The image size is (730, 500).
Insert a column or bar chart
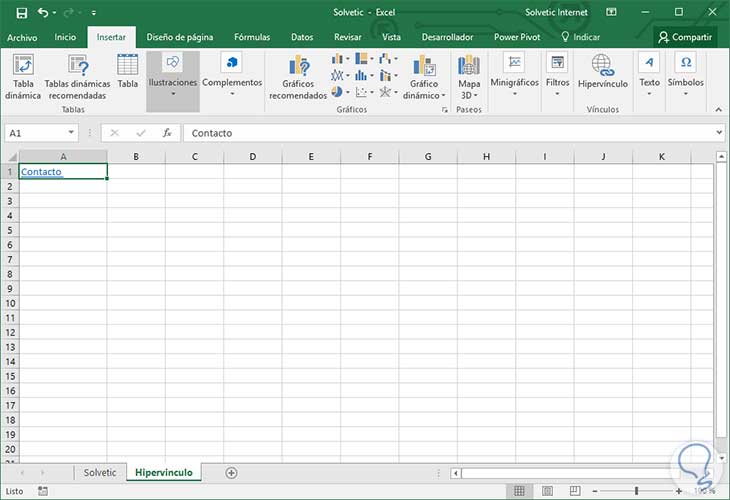(341, 59)
